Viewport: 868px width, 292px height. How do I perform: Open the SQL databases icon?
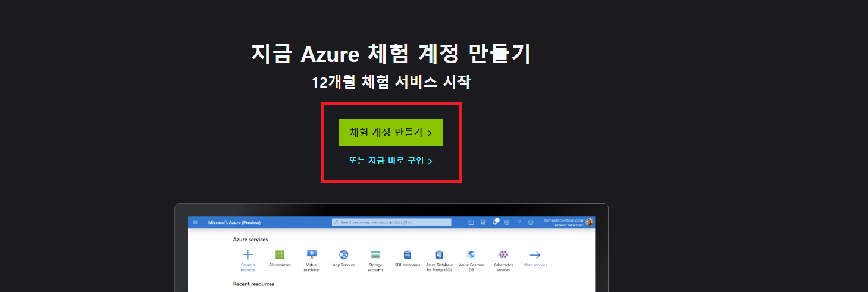[x=408, y=254]
